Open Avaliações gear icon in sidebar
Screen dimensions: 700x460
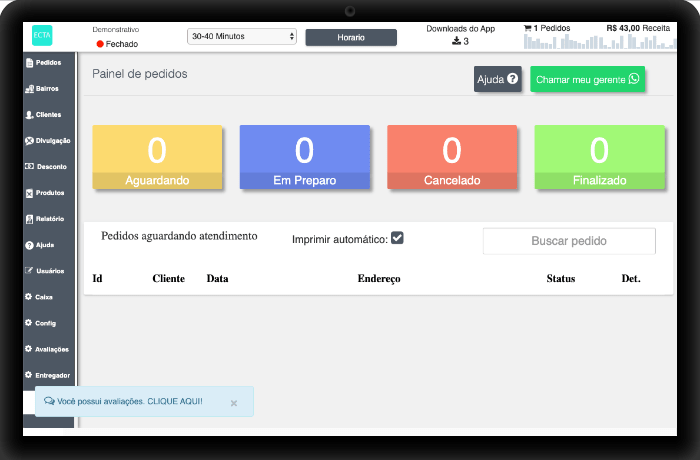29,348
